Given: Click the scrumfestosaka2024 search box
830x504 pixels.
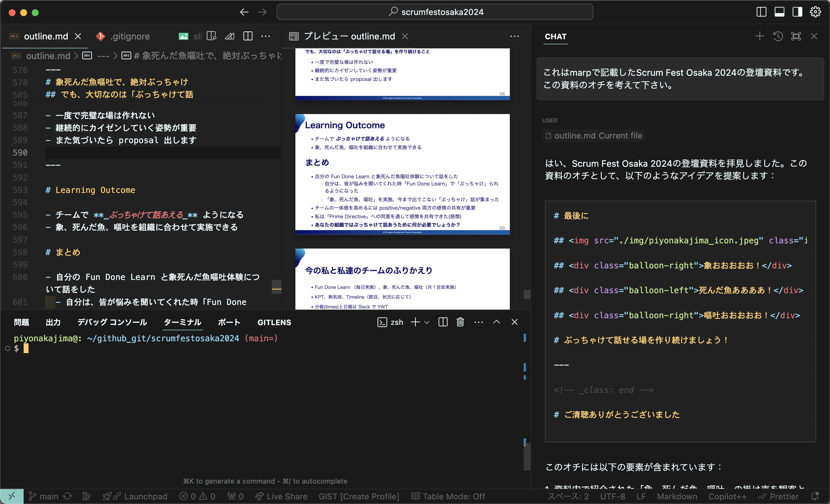Looking at the screenshot, I should pyautogui.click(x=435, y=12).
